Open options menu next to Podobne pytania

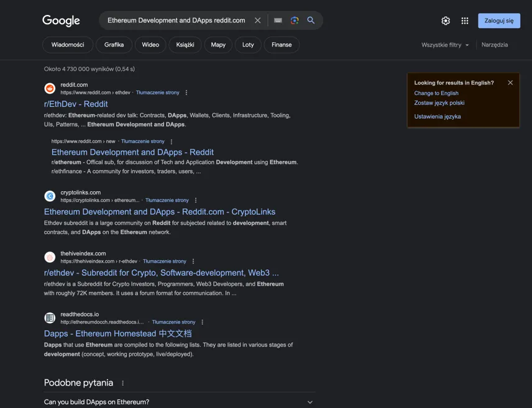click(x=123, y=383)
